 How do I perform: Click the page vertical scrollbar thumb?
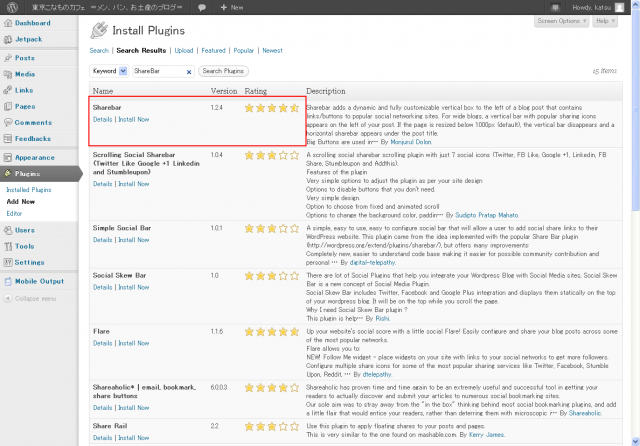pos(635,112)
